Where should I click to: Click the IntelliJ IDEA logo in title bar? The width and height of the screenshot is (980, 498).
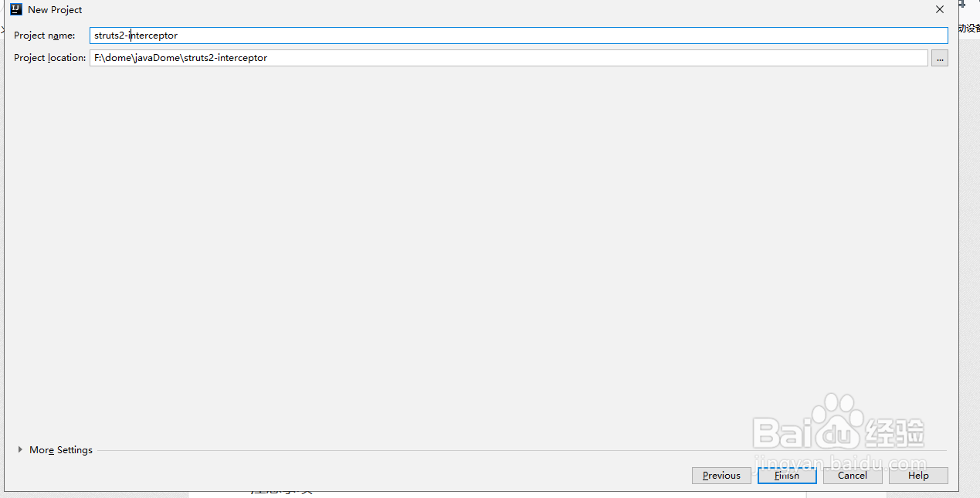pos(15,9)
